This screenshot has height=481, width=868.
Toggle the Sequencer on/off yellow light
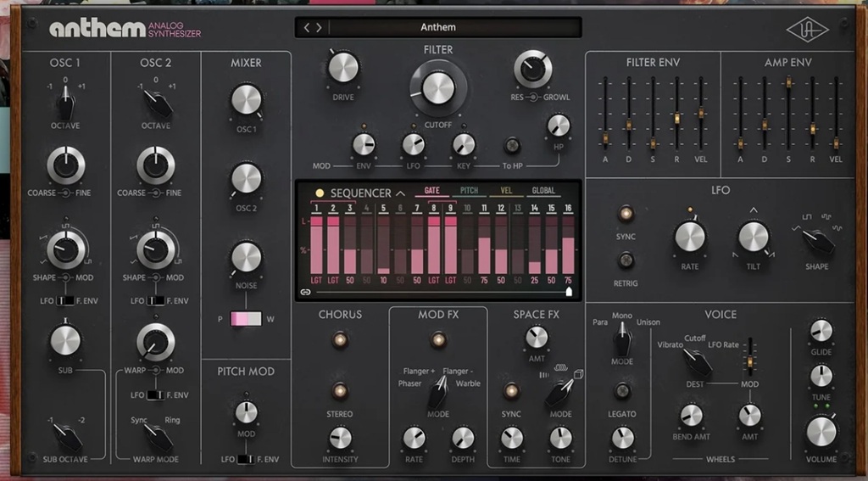click(x=320, y=193)
